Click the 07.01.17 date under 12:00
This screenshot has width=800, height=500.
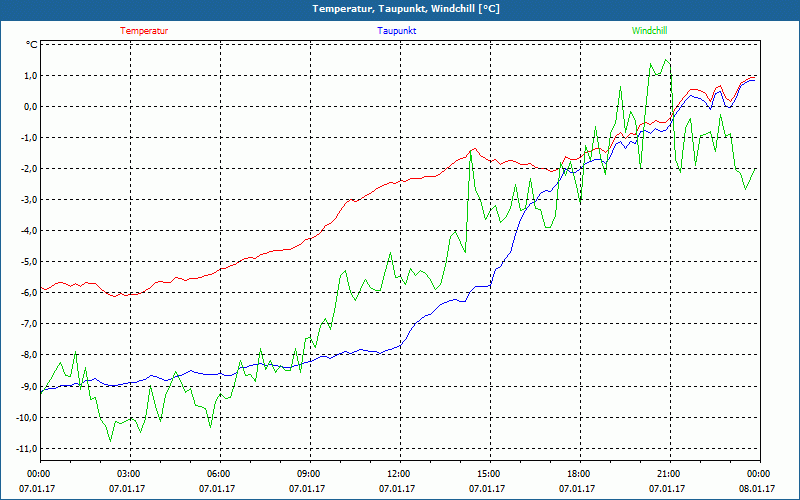397,488
